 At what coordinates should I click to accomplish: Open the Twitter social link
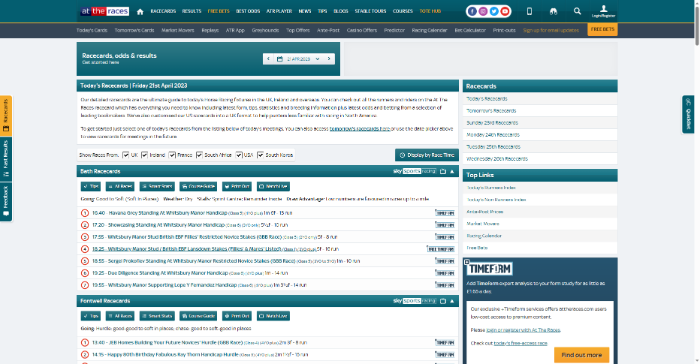click(x=494, y=12)
